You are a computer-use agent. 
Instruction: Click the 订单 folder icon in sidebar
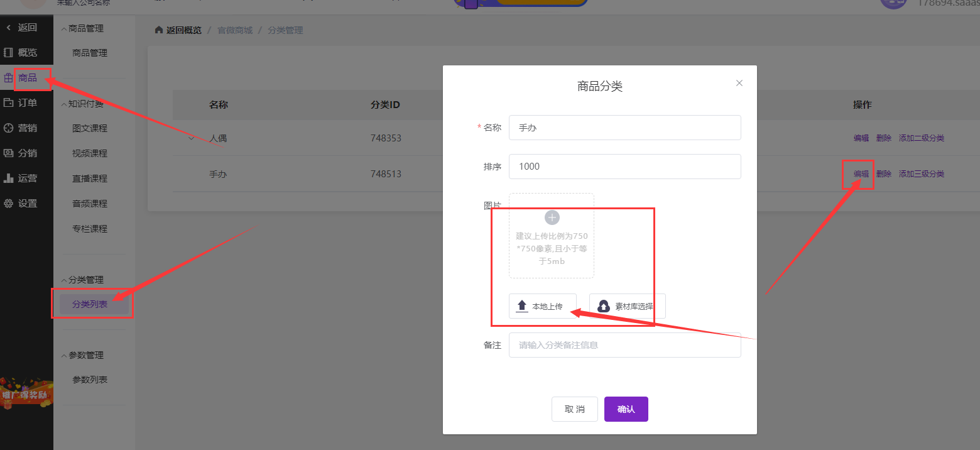tap(8, 103)
